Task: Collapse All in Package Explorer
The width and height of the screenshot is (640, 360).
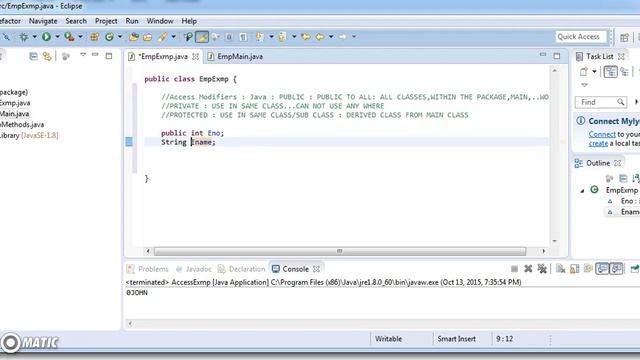Action: (x=33, y=56)
